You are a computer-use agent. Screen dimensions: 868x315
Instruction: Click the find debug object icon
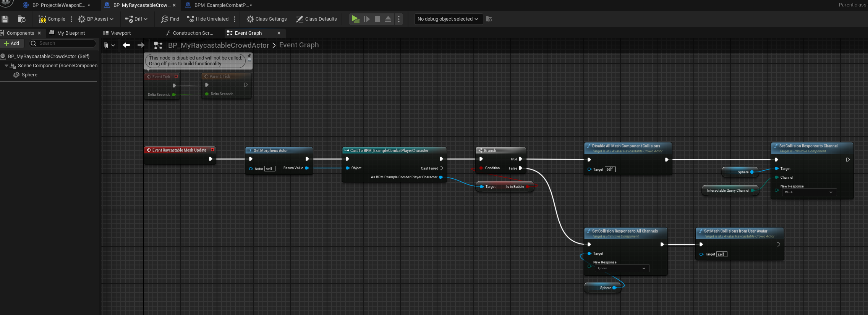pyautogui.click(x=489, y=19)
